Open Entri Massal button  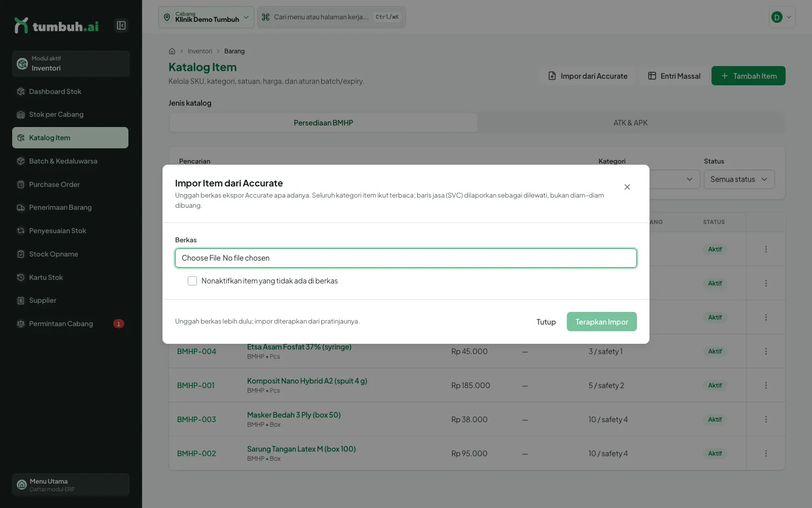(x=674, y=76)
